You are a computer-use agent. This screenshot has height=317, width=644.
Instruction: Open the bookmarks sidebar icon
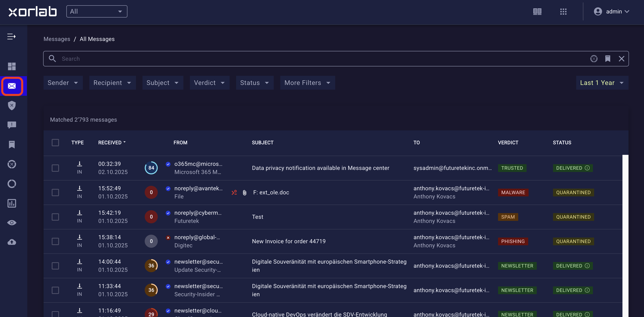tap(12, 144)
